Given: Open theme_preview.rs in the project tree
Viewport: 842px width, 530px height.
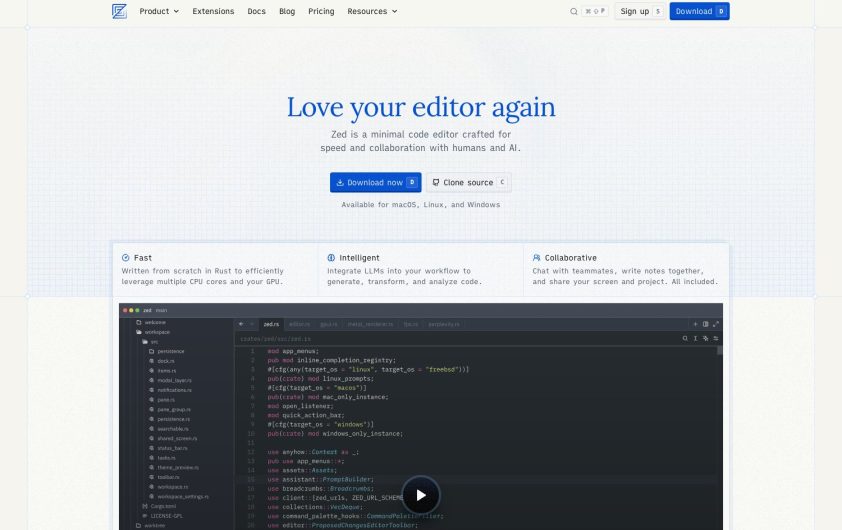Looking at the screenshot, I should 174,467.
